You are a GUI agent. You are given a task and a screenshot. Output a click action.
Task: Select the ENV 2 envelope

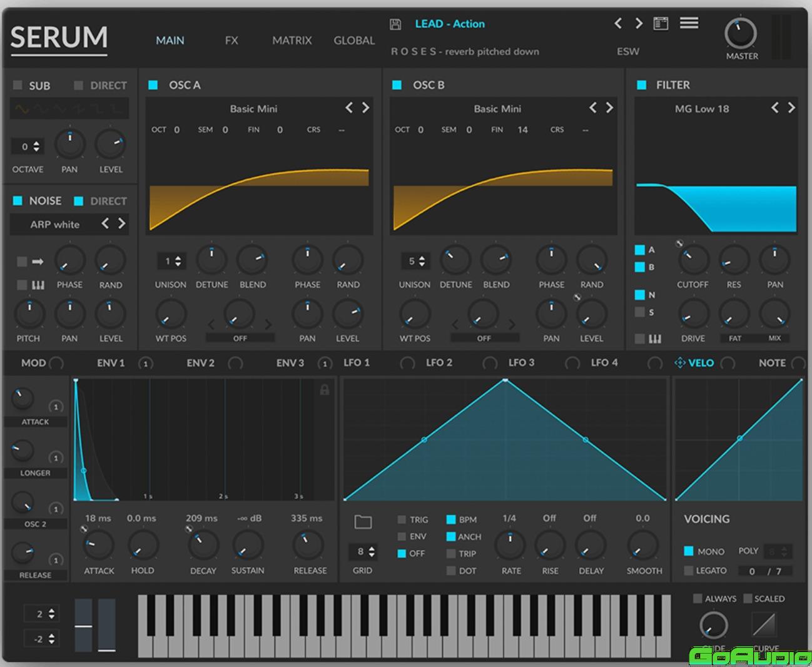click(200, 363)
